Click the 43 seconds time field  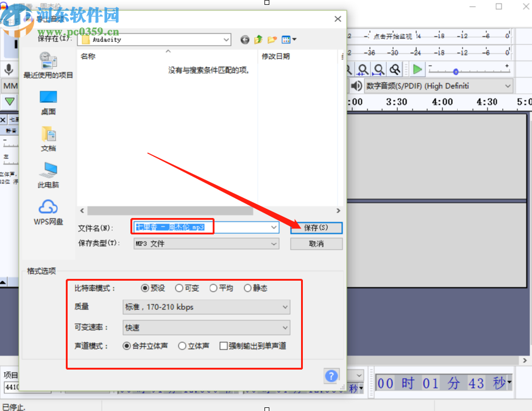[476, 384]
